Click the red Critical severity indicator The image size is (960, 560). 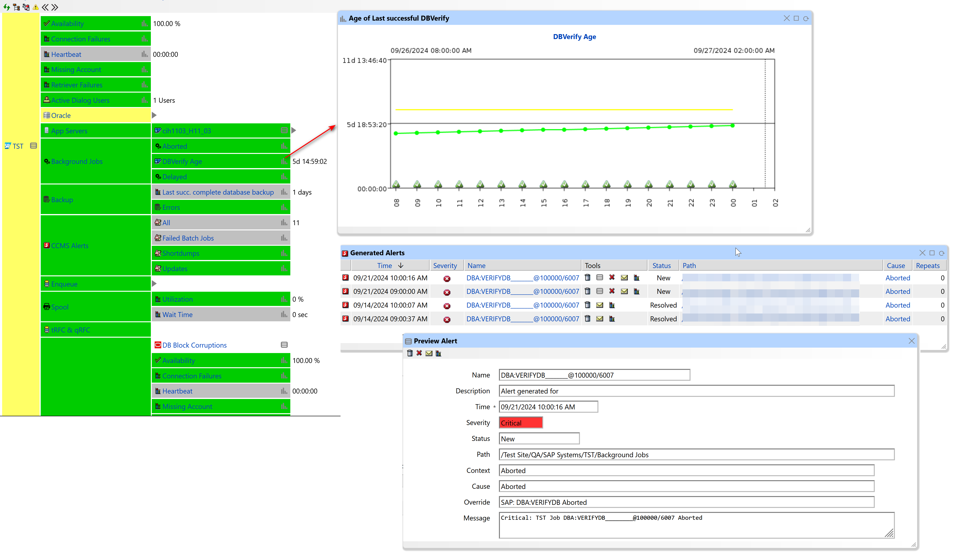tap(520, 422)
